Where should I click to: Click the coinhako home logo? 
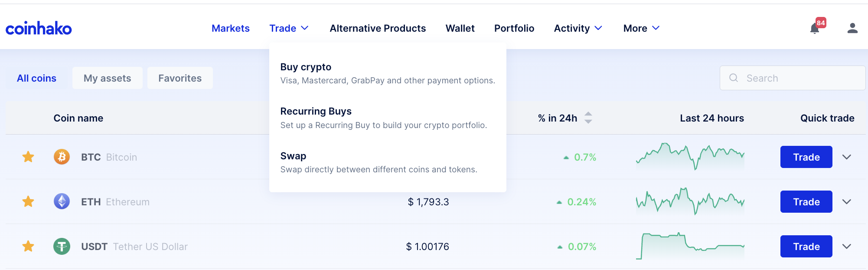[39, 28]
